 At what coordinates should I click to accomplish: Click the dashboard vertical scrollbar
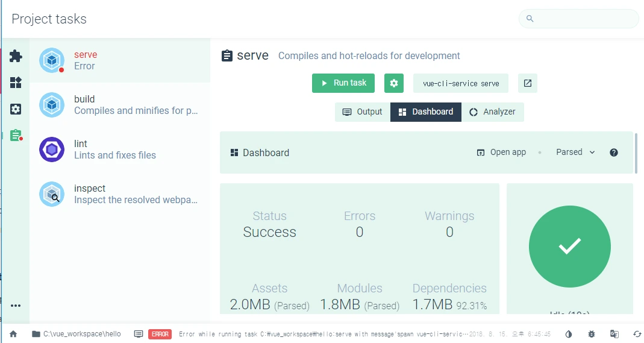[x=636, y=153]
